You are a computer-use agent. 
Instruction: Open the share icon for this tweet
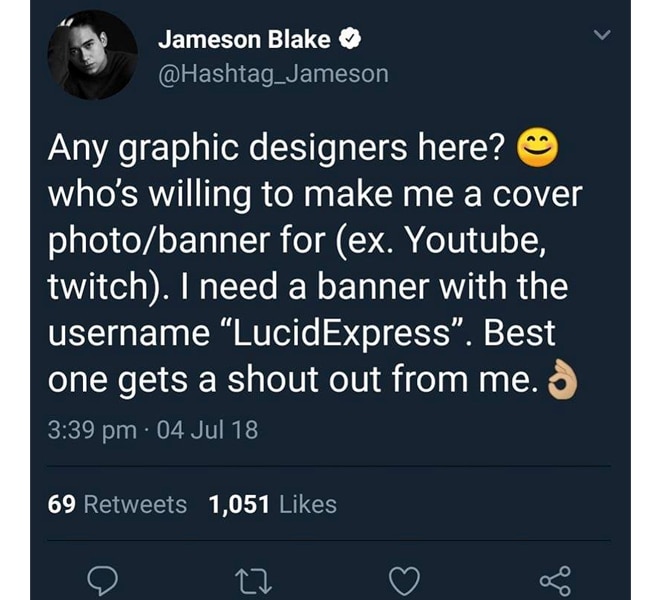[555, 581]
